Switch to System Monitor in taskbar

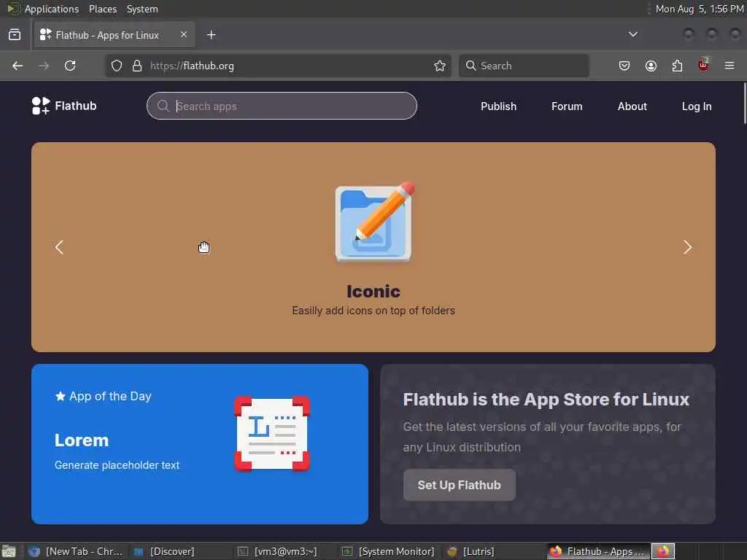tap(389, 551)
